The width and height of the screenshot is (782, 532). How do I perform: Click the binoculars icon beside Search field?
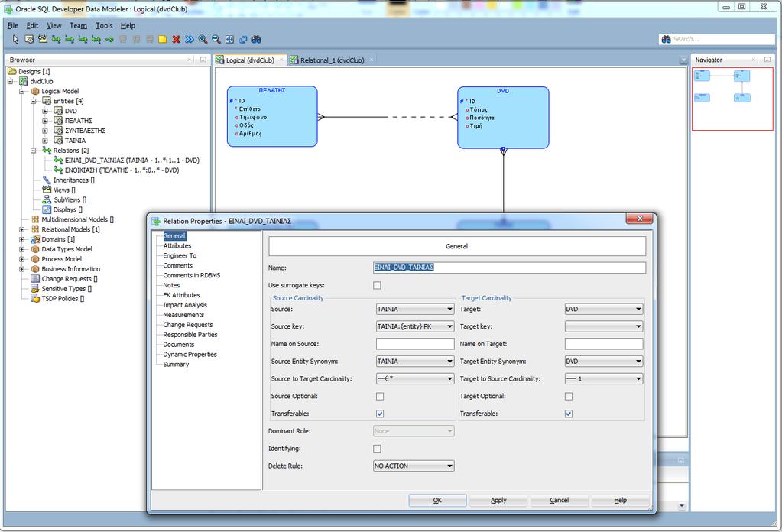[x=666, y=39]
